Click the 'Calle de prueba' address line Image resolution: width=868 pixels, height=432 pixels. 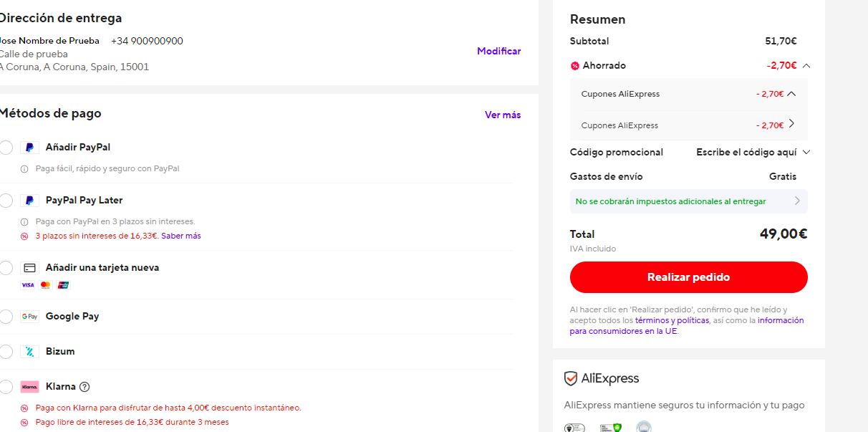(x=33, y=54)
